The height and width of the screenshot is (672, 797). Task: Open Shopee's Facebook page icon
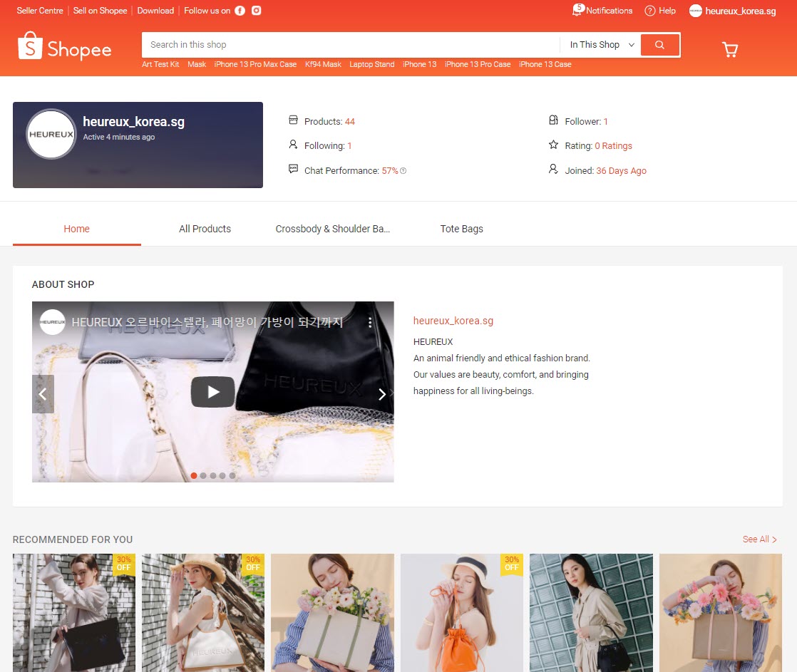(240, 11)
